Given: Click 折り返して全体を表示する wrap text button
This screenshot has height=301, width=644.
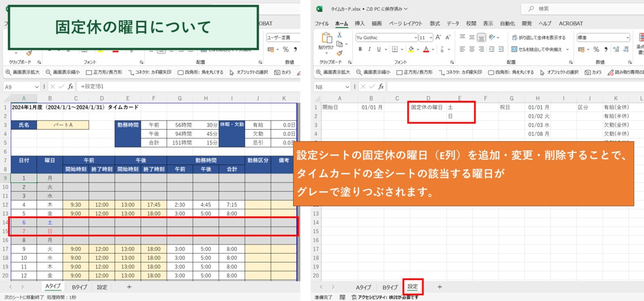Looking at the screenshot, I should (x=538, y=37).
